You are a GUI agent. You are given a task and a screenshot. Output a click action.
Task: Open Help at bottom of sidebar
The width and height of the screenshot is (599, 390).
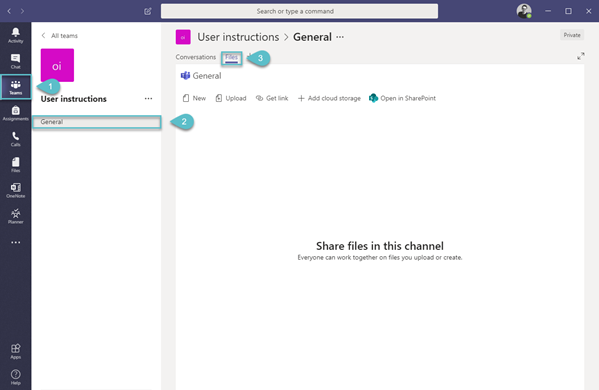[x=15, y=377]
